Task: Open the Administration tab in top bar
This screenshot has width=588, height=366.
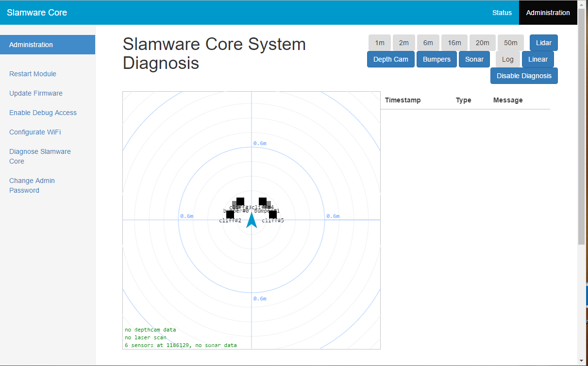Action: click(548, 13)
